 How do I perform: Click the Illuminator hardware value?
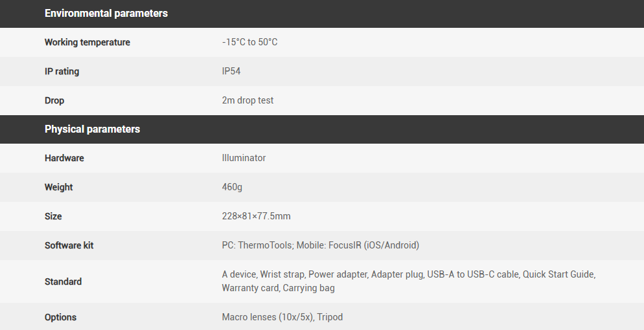click(244, 159)
